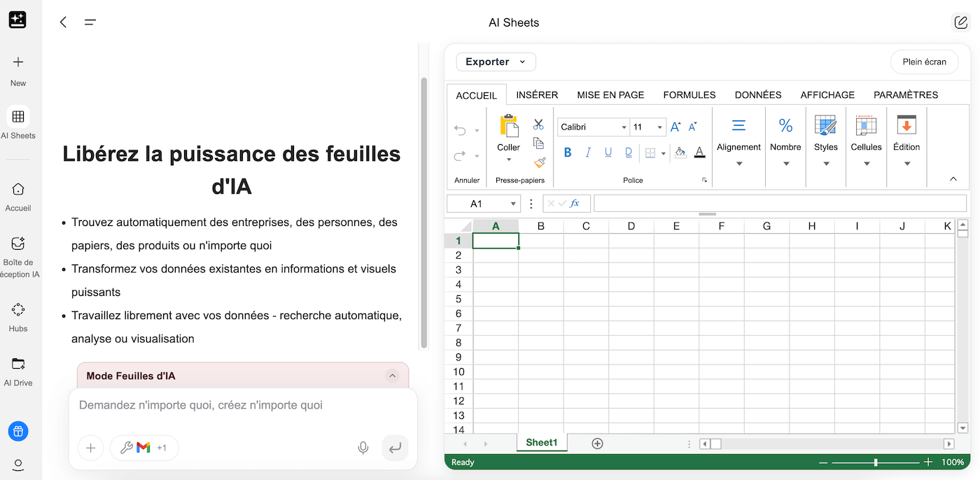Viewport: 980px width, 480px height.
Task: Adjust the zoom slider handle
Action: pos(876,462)
